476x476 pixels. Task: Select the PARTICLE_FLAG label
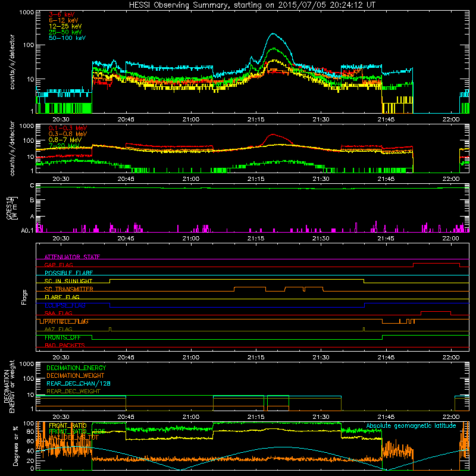tap(67, 321)
